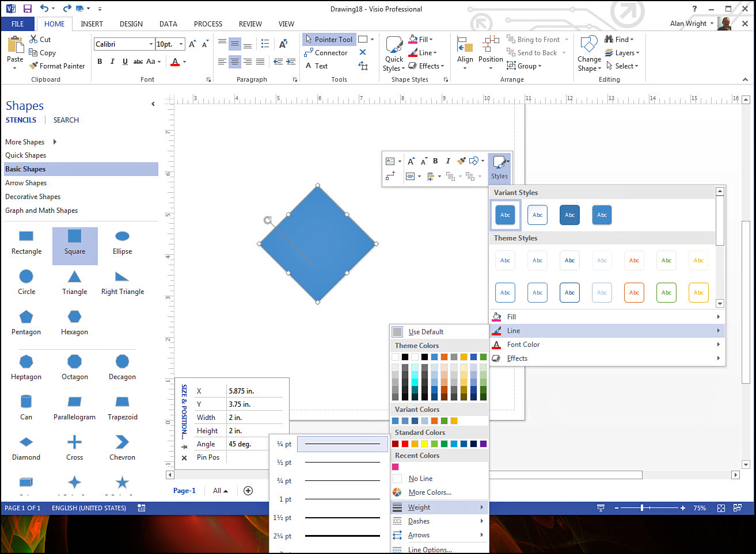
Task: Open the Weight submenu item
Action: 439,507
